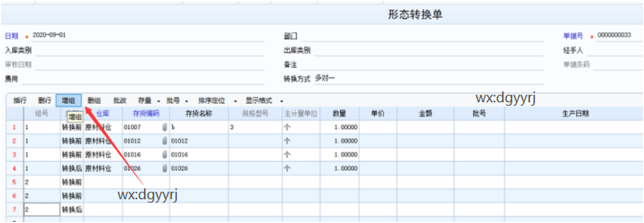Viewport: 644px width, 223px height.
Task: Click the 备注 input field
Action: tap(421, 65)
